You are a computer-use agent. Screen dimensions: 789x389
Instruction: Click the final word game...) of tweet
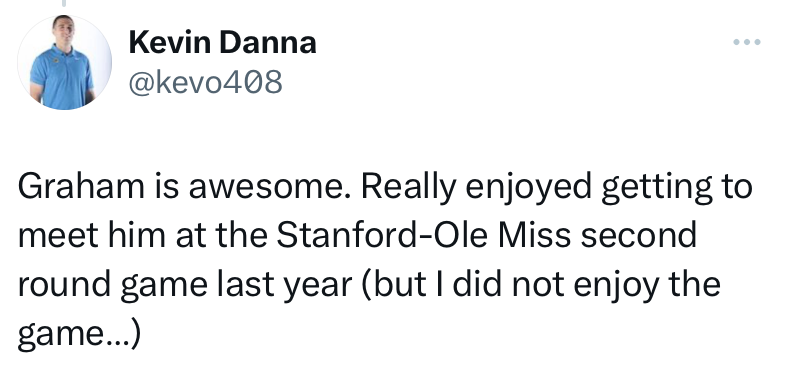pyautogui.click(x=79, y=334)
